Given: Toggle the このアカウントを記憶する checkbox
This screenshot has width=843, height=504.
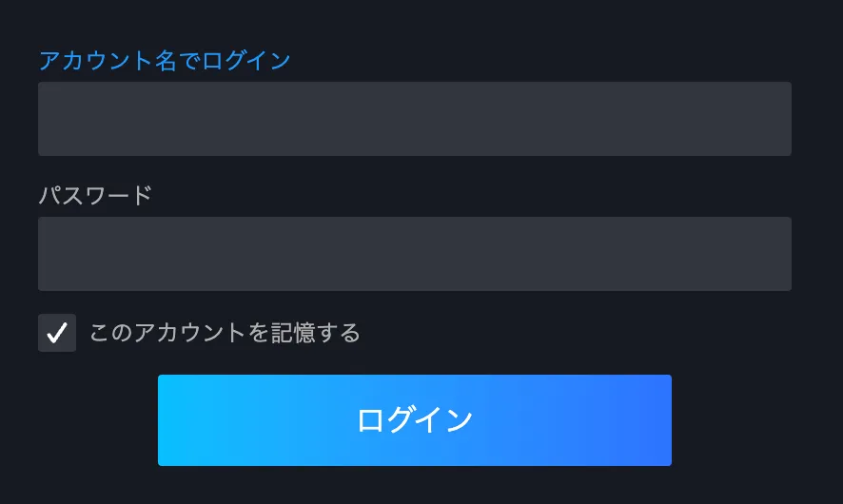Looking at the screenshot, I should tap(57, 333).
